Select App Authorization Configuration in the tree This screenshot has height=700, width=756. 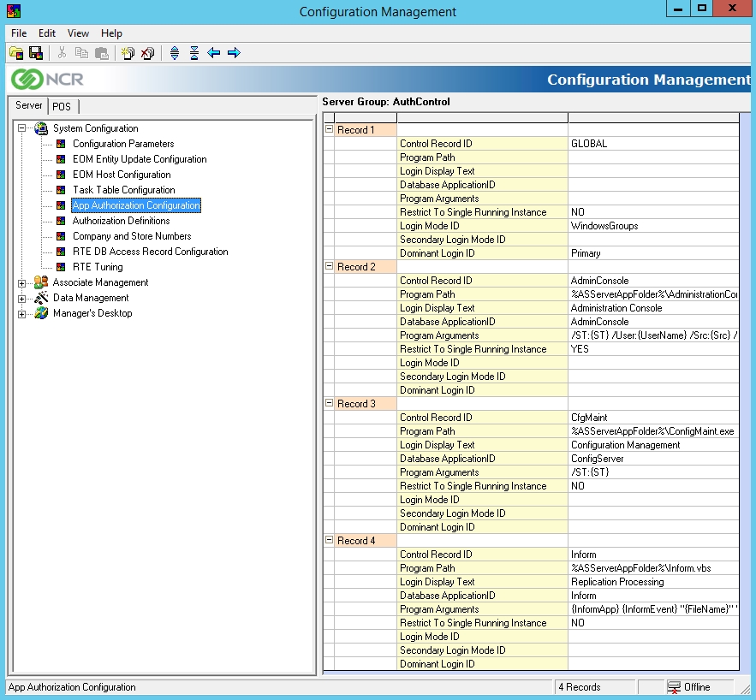[x=136, y=205]
